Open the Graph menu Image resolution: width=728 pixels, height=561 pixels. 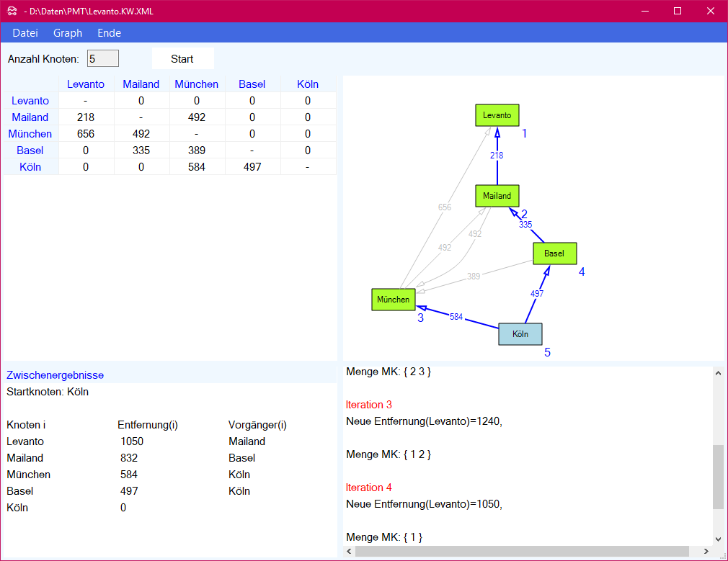(x=68, y=33)
